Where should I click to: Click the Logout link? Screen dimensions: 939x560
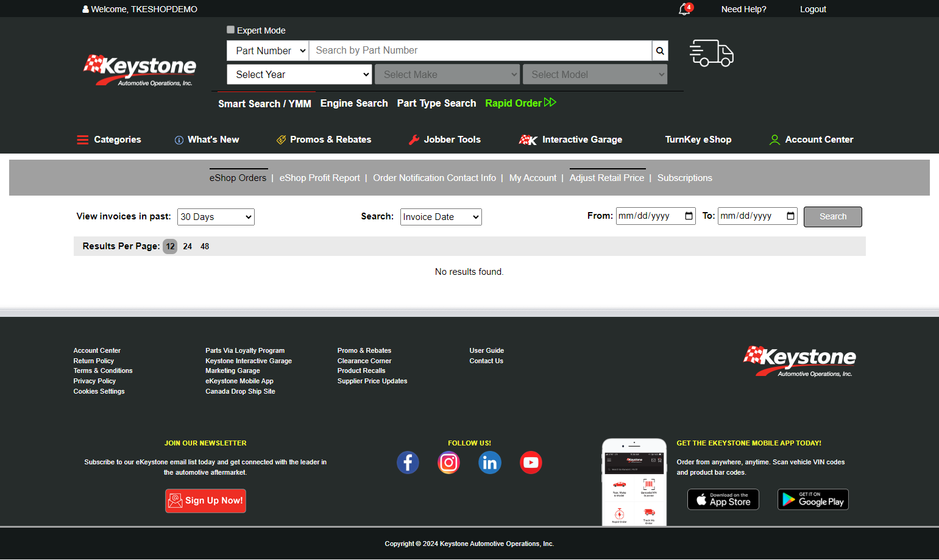[x=813, y=9]
